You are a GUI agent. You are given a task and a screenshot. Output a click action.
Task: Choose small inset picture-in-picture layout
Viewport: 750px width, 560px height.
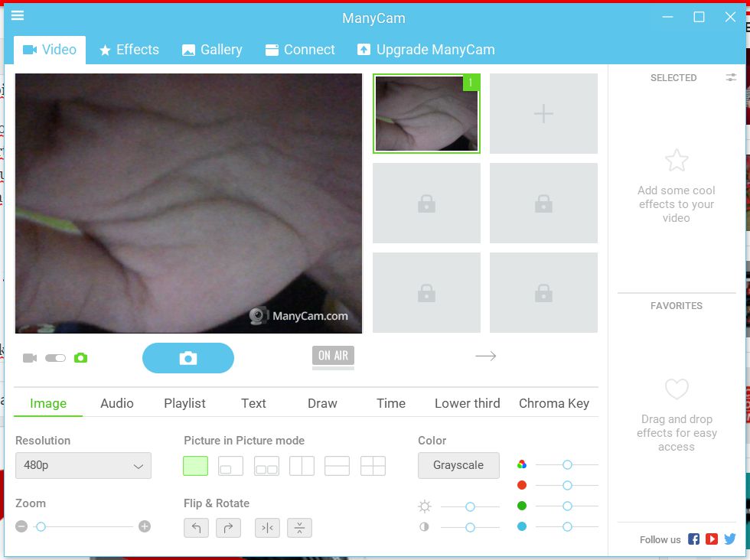(x=230, y=466)
